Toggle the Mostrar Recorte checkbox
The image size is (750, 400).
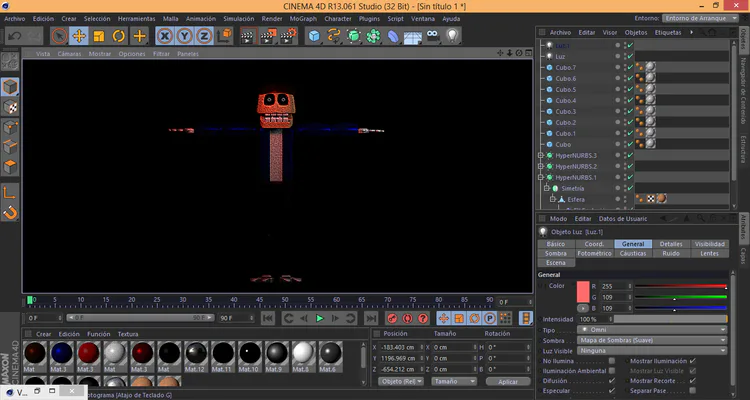coord(693,381)
